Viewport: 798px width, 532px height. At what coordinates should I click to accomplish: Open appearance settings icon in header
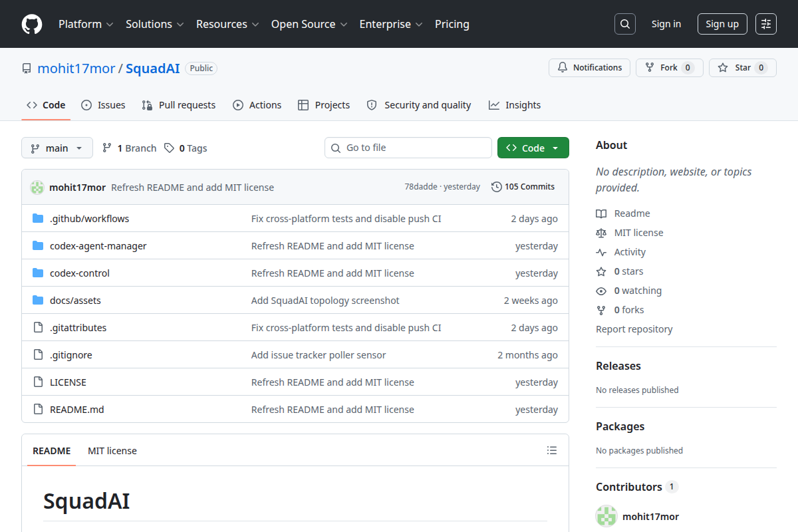point(766,24)
